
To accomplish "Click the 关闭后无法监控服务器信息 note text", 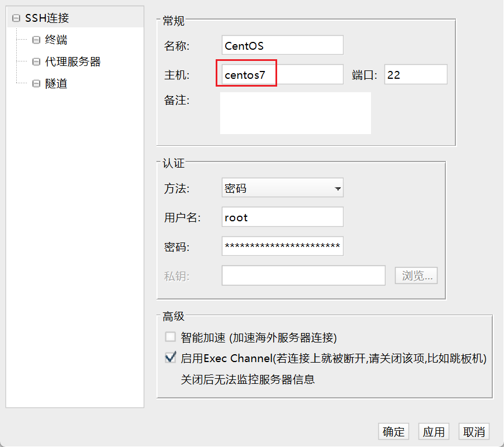I will tap(248, 379).
